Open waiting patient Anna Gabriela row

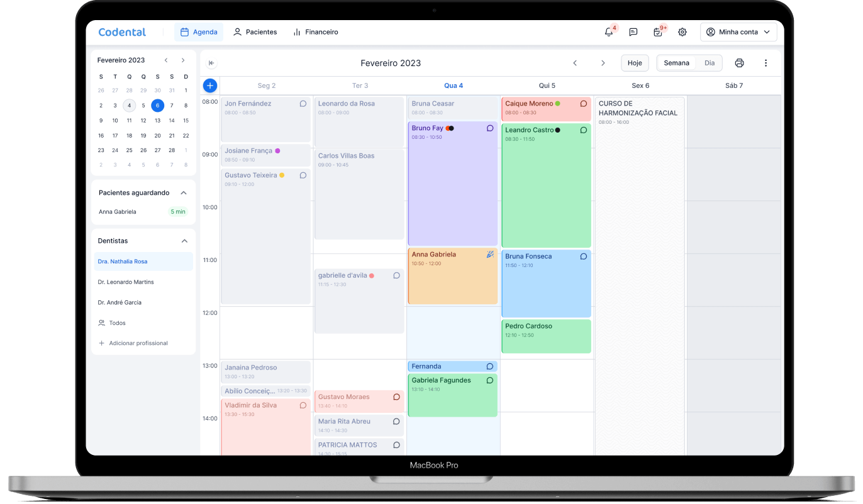tap(143, 212)
